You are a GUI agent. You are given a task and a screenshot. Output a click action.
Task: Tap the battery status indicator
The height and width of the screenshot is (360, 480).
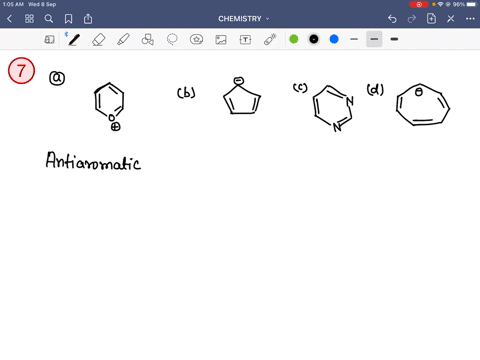(472, 4)
